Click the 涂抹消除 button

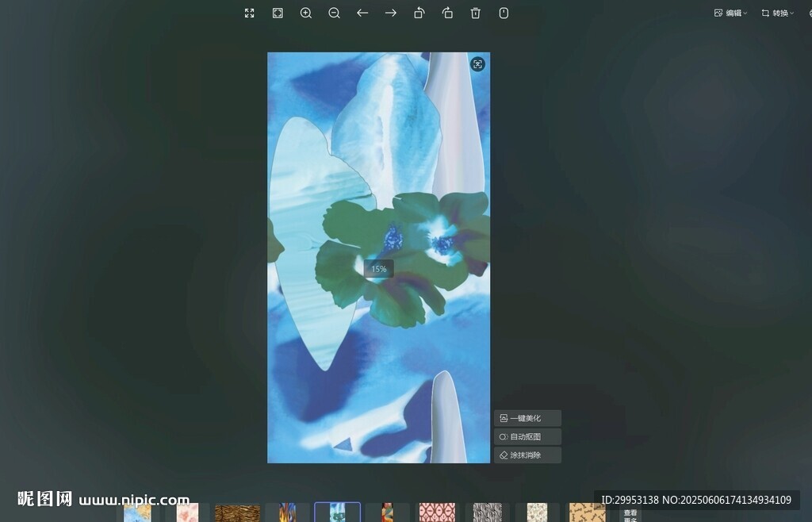pos(527,455)
